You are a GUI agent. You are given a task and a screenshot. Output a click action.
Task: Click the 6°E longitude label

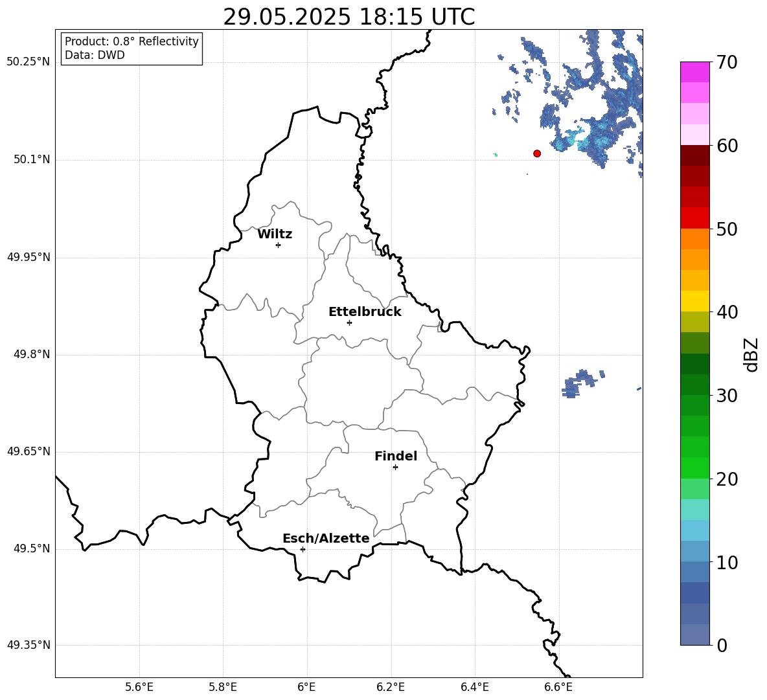click(306, 687)
